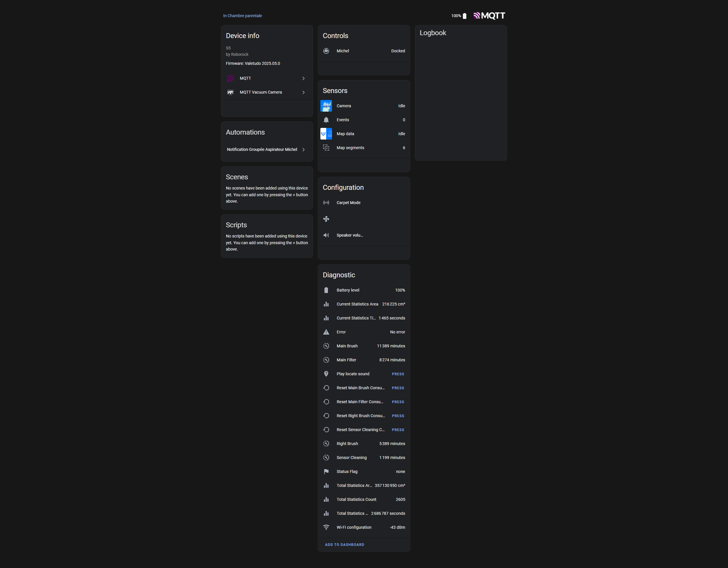Open the Notification Groupée Aspirateur Michel chevron
Image resolution: width=728 pixels, height=568 pixels.
pos(303,150)
